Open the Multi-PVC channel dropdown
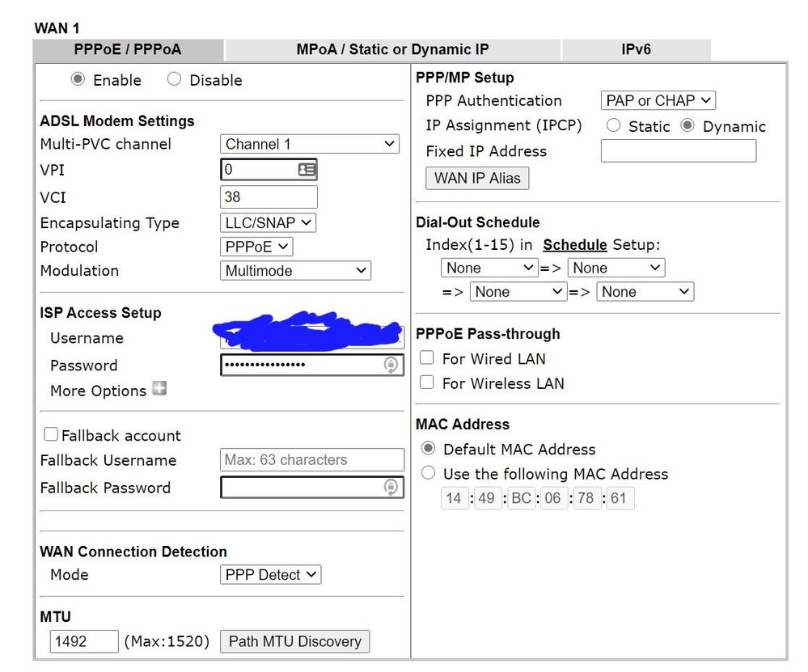 [310, 144]
